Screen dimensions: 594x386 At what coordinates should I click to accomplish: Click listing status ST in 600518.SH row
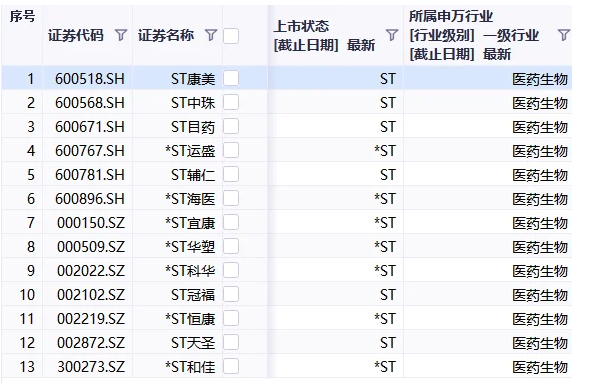click(388, 79)
